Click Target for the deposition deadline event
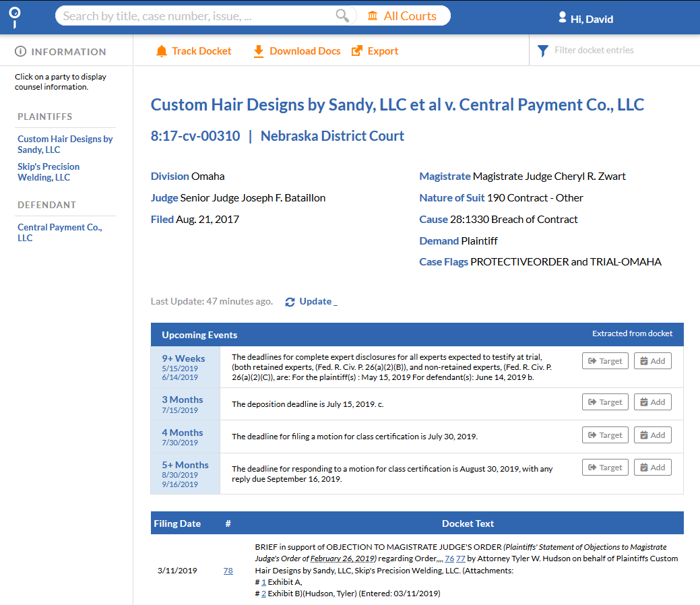 604,402
